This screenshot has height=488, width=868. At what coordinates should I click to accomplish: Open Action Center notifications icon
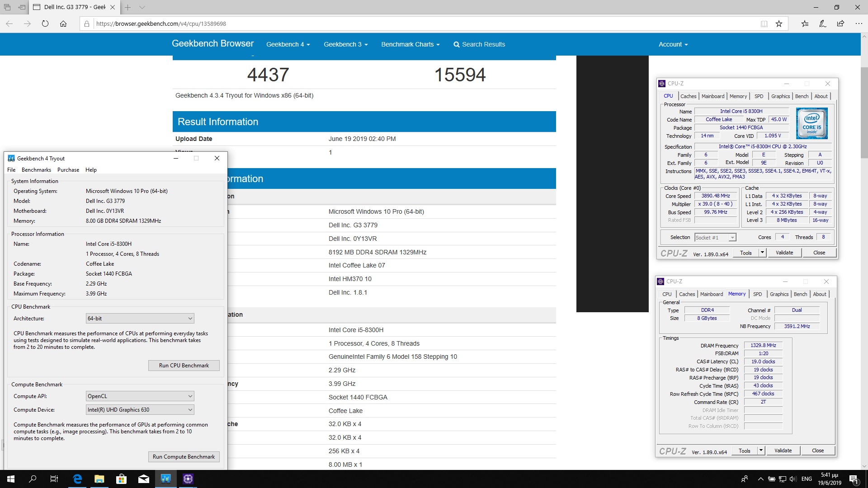pos(854,479)
